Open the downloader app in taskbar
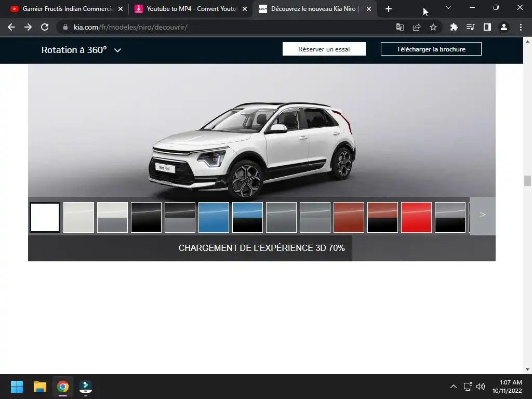Screen dimensions: 532x399 pyautogui.click(x=86, y=387)
